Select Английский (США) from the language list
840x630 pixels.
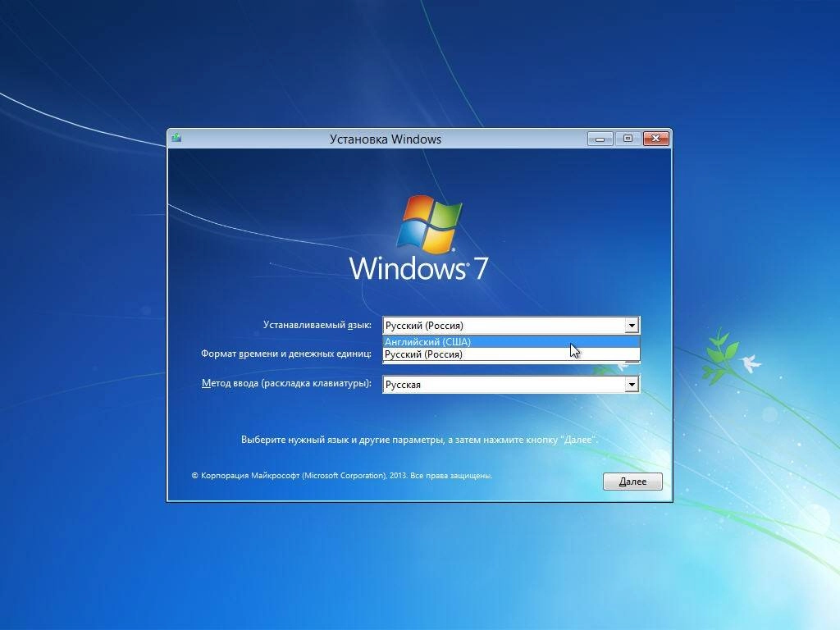(x=511, y=342)
